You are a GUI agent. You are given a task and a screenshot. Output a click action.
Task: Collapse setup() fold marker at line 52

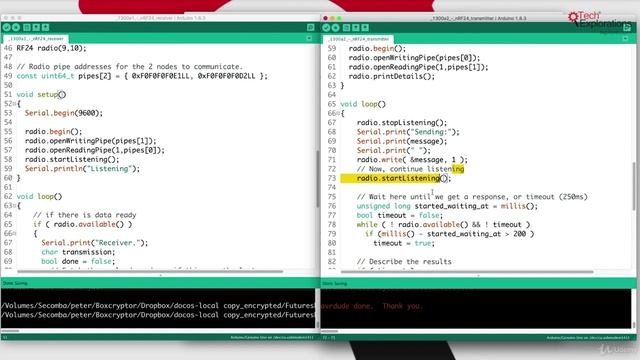coord(14,104)
